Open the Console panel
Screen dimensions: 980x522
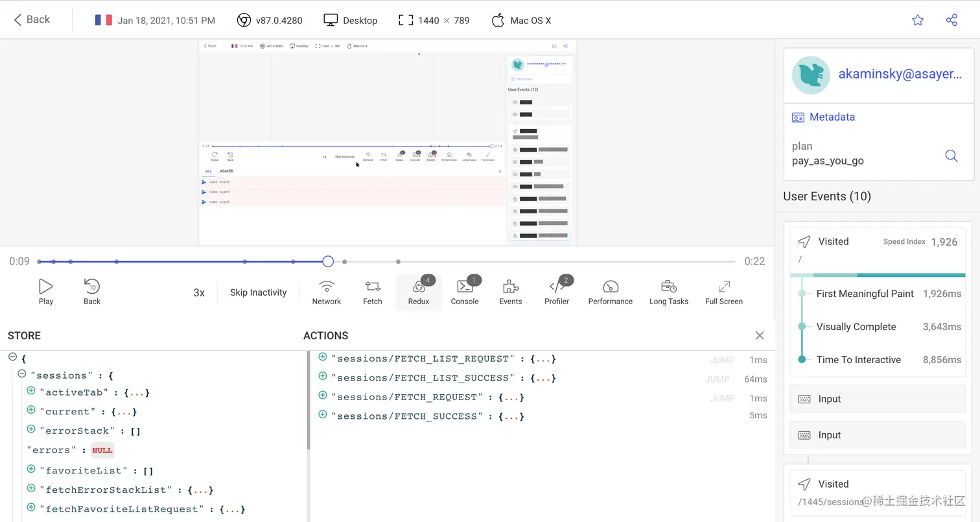pos(465,292)
